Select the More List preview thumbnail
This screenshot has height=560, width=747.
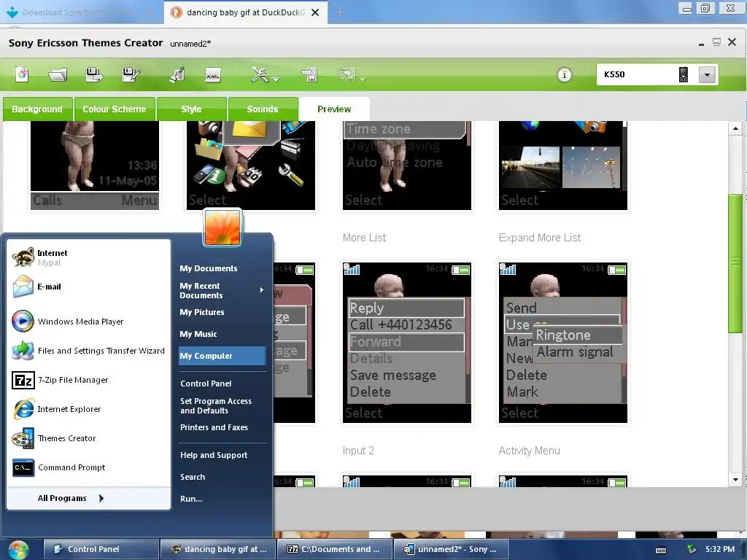coord(407,343)
